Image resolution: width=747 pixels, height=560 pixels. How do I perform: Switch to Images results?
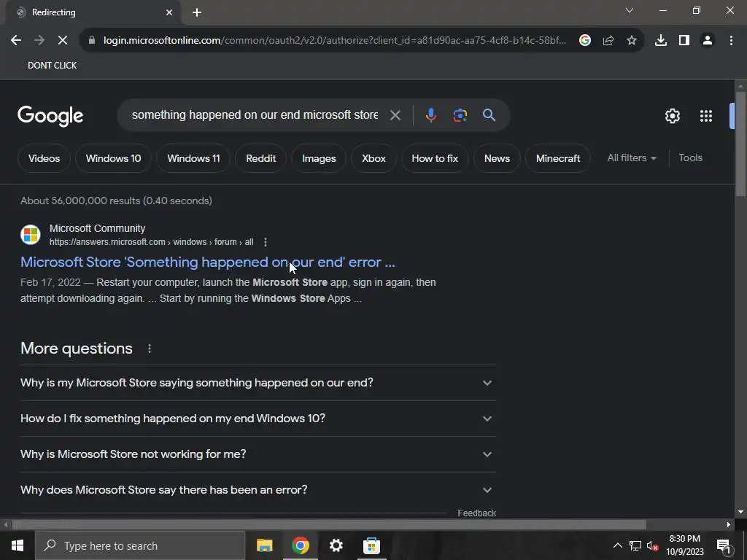tap(319, 158)
